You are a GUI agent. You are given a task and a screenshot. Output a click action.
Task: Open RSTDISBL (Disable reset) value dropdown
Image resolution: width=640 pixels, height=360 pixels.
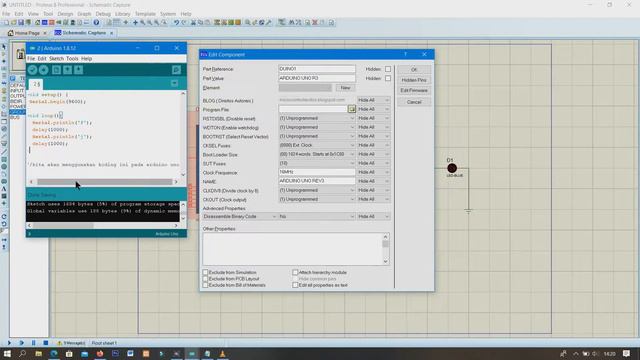point(317,118)
